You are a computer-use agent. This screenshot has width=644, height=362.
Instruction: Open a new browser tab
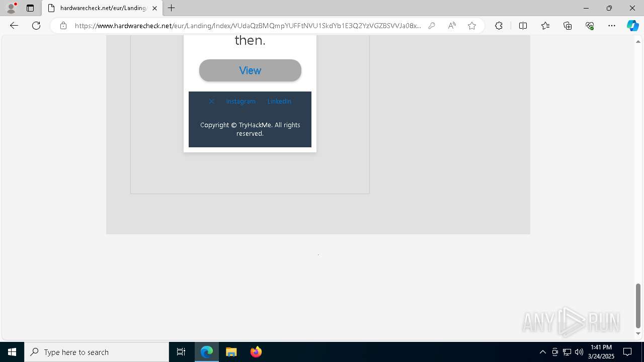pyautogui.click(x=172, y=8)
